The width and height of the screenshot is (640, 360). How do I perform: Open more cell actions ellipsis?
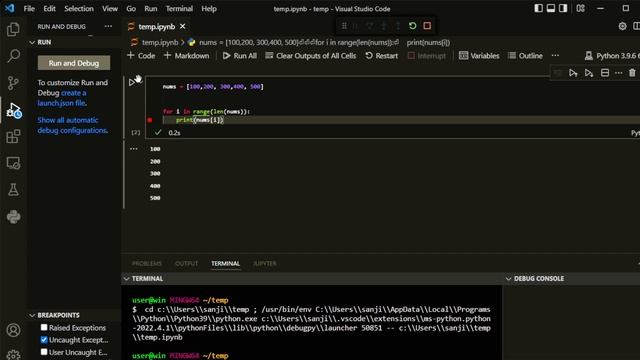[618, 73]
